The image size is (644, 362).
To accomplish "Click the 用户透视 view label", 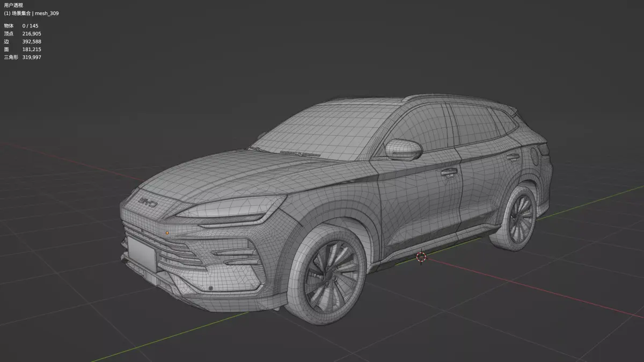I will [13, 5].
